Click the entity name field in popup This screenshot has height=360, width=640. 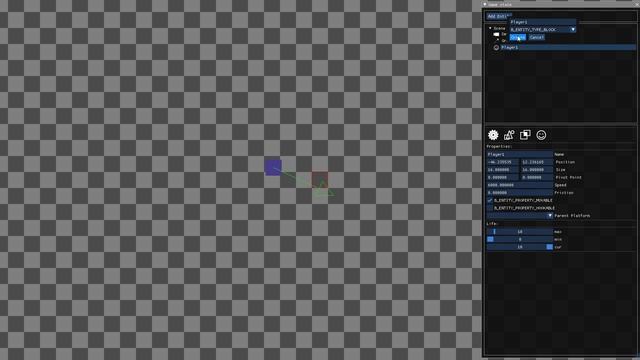point(543,22)
